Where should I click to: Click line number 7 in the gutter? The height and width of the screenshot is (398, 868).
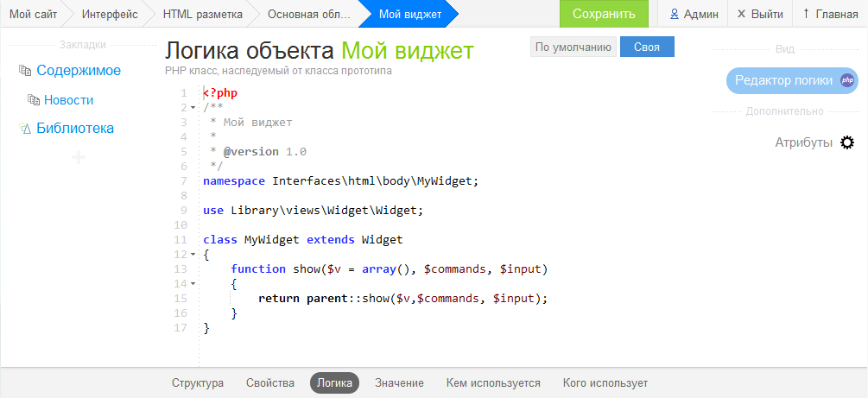184,181
